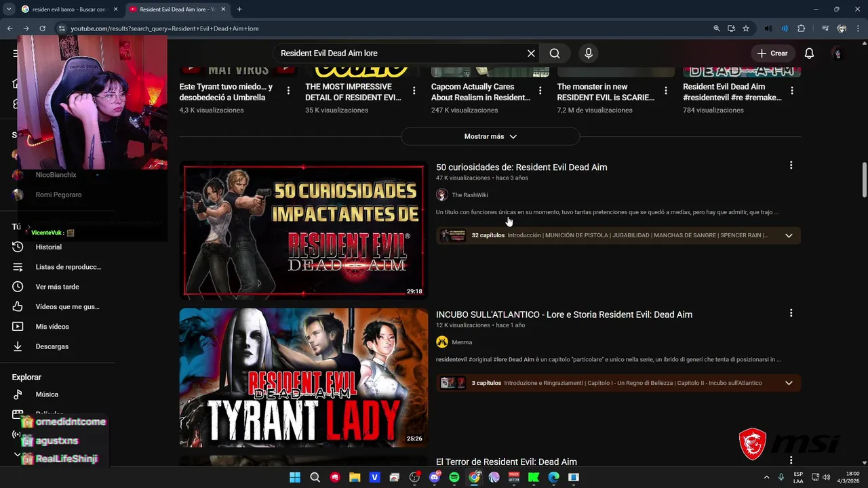The height and width of the screenshot is (488, 868).
Task: Open title 50 curiosidades de: Resident Evil Dead Aim
Action: click(521, 167)
